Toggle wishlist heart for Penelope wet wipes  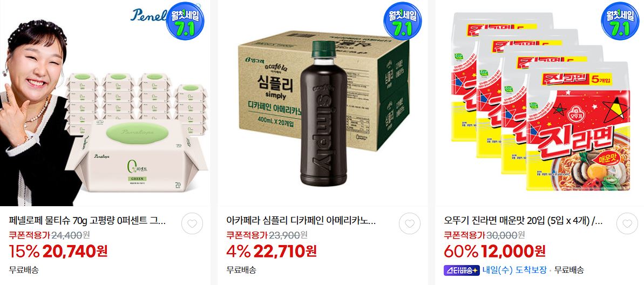(192, 224)
